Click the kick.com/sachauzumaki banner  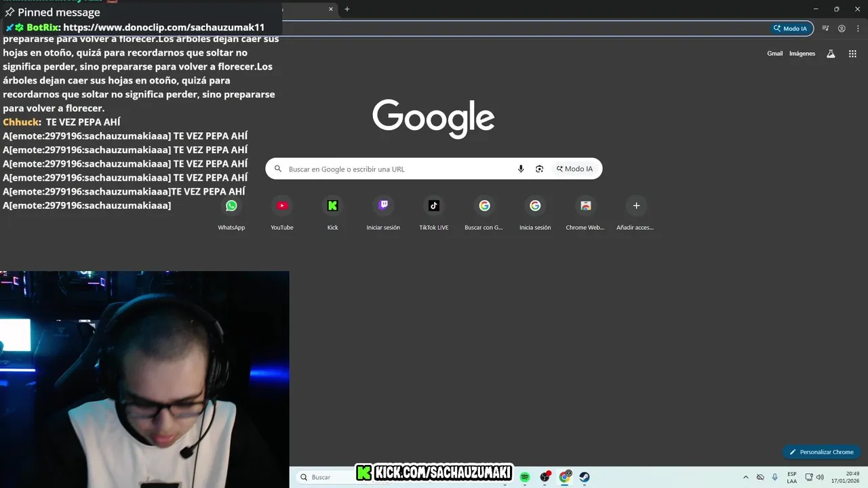[434, 472]
